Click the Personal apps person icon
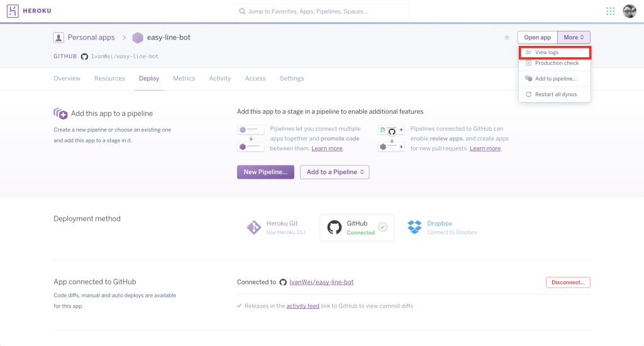Viewport: 644px width, 346px height. [x=58, y=38]
